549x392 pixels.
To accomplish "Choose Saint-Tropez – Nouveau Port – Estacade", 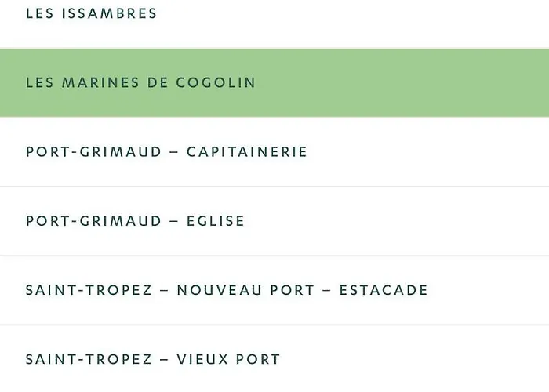I will (x=274, y=290).
